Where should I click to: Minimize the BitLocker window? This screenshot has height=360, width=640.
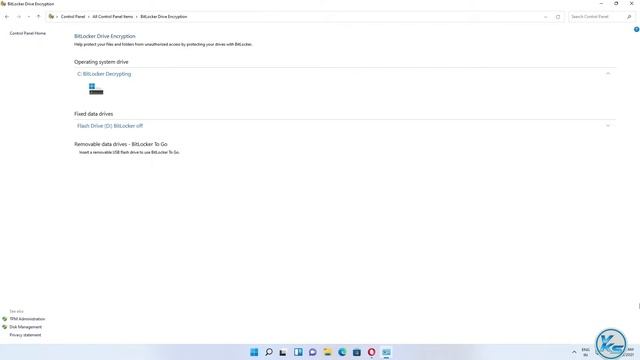[601, 4]
